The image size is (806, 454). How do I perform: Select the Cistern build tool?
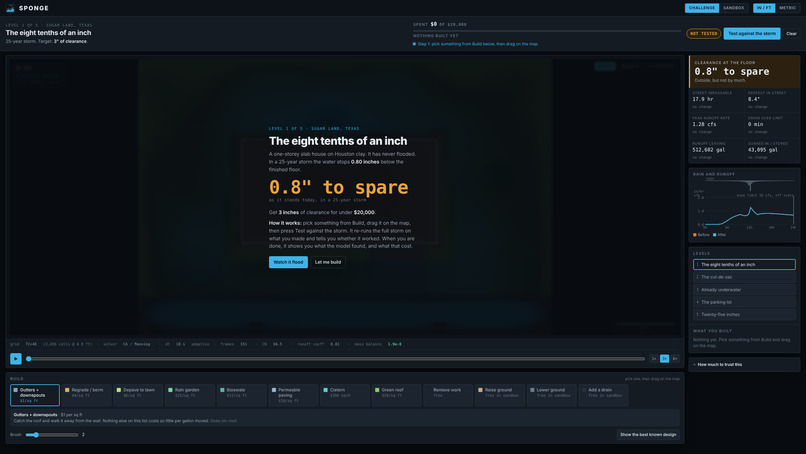pos(345,395)
